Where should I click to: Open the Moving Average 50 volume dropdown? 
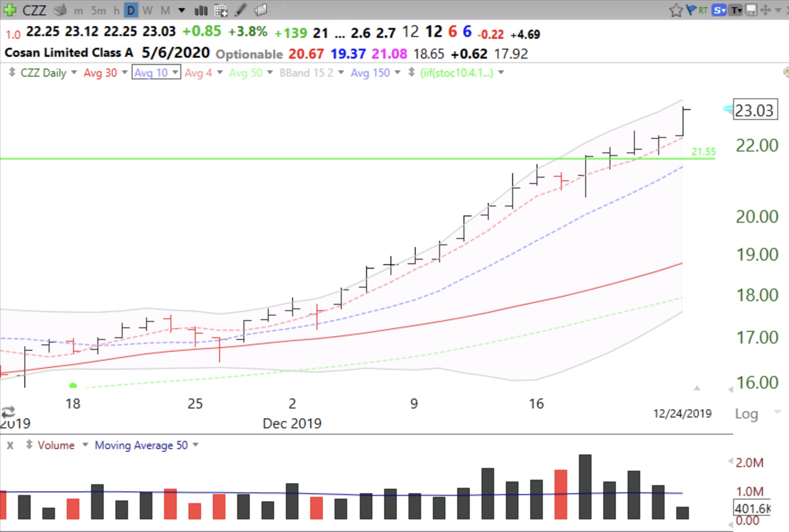(196, 445)
